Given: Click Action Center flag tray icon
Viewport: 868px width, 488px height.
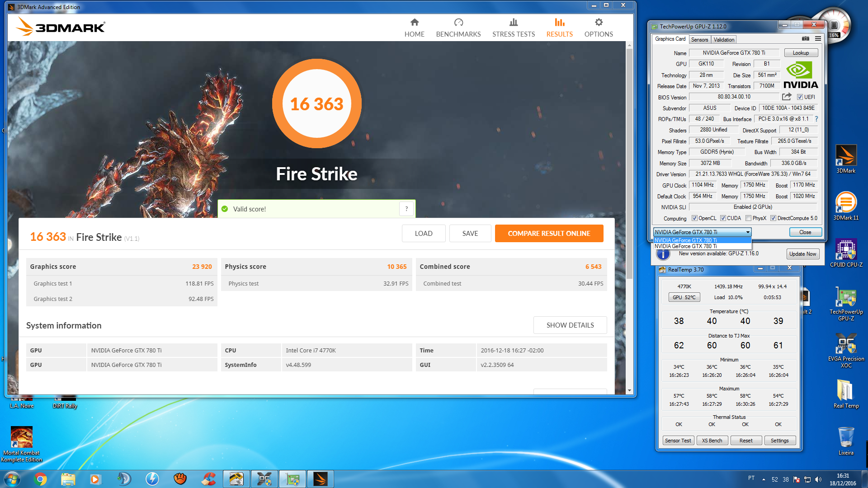Looking at the screenshot, I should click(x=797, y=479).
